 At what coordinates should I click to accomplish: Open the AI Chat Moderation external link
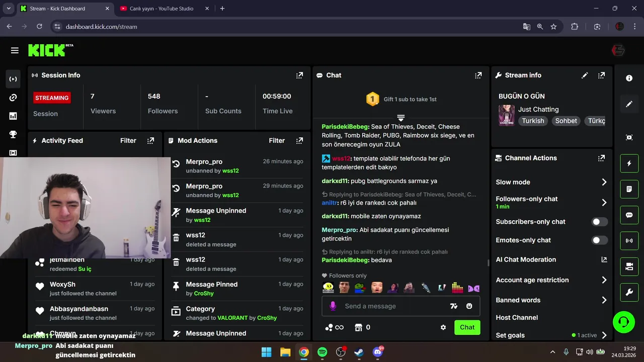click(604, 259)
